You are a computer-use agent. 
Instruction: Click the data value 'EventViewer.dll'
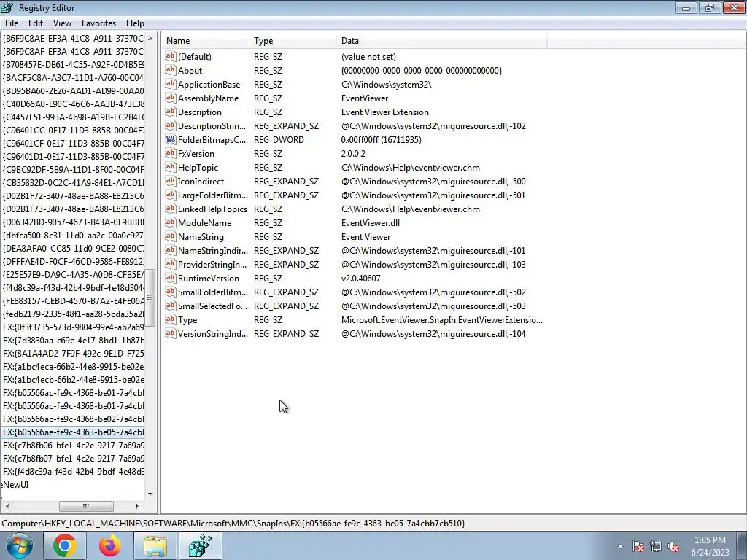370,223
